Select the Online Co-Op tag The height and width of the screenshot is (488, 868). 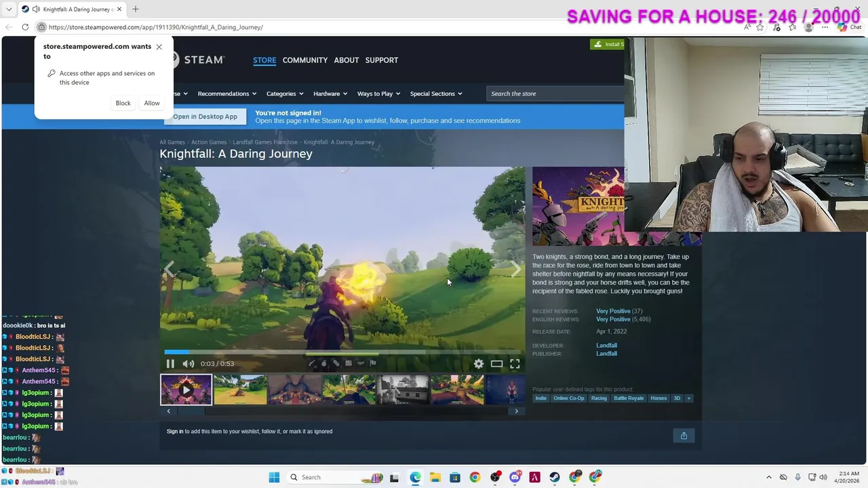568,399
